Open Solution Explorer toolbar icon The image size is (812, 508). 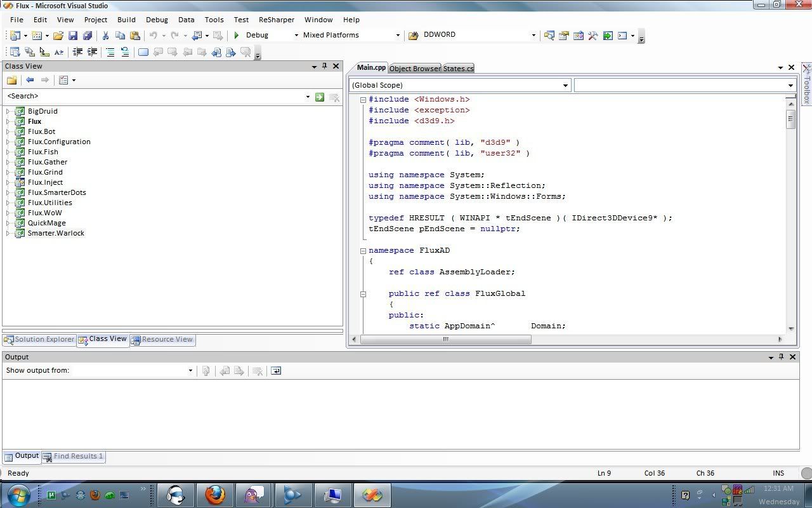click(549, 36)
